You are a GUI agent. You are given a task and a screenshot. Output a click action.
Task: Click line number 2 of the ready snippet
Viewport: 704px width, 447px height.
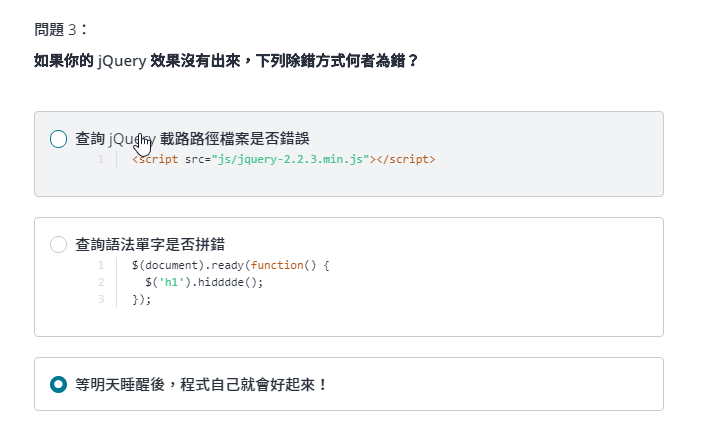pyautogui.click(x=101, y=282)
